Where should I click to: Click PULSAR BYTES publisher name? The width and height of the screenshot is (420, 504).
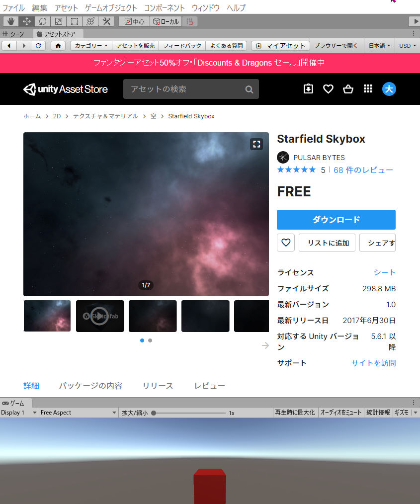pos(319,158)
